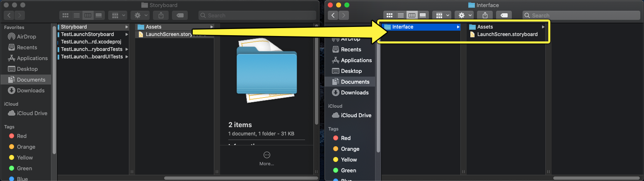The image size is (644, 181).
Task: Click the Edit Tags button in Interface window
Action: pos(504,15)
